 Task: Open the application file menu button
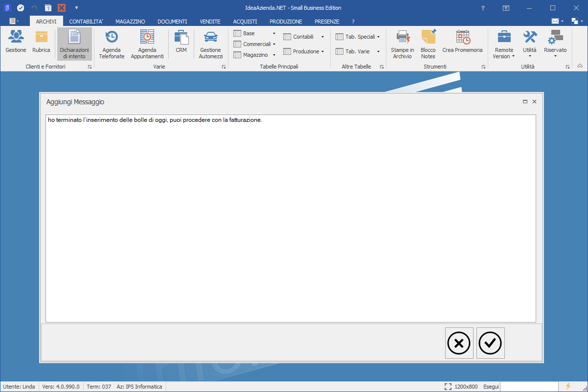(14, 22)
